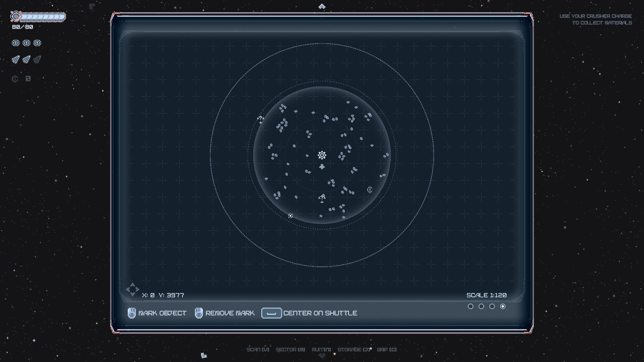Click the crescent moon status icon
This screenshot has width=644, height=362.
pos(15,78)
